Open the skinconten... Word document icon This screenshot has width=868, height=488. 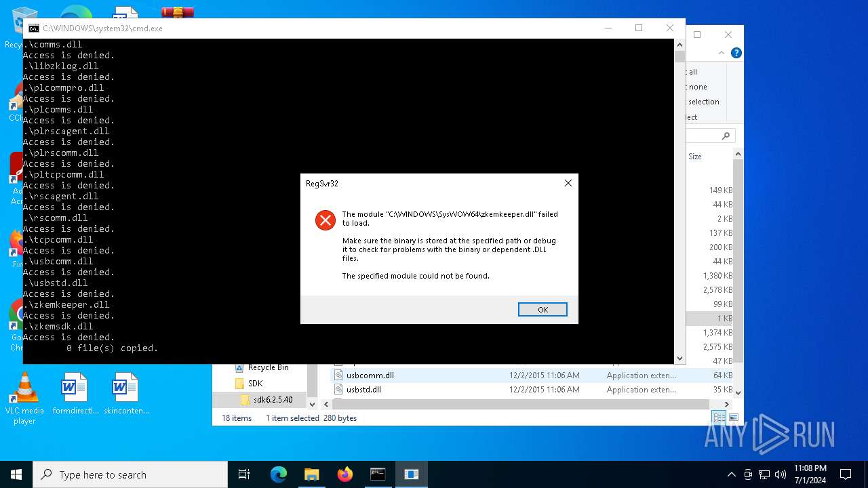[x=125, y=394]
